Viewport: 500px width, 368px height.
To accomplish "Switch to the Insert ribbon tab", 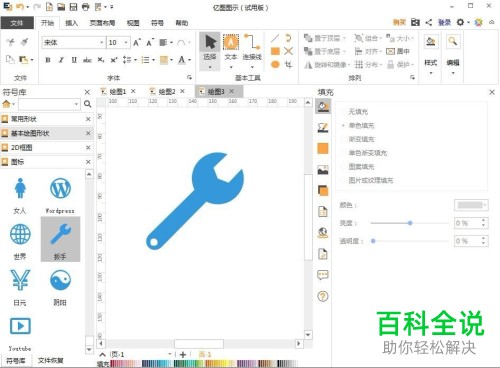I will (x=71, y=23).
